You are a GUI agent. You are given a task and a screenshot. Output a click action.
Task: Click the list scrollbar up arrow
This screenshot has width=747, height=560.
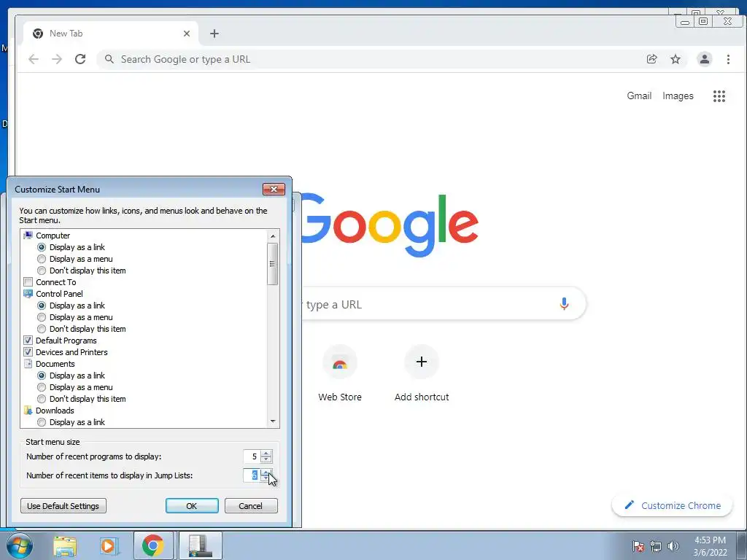273,236
